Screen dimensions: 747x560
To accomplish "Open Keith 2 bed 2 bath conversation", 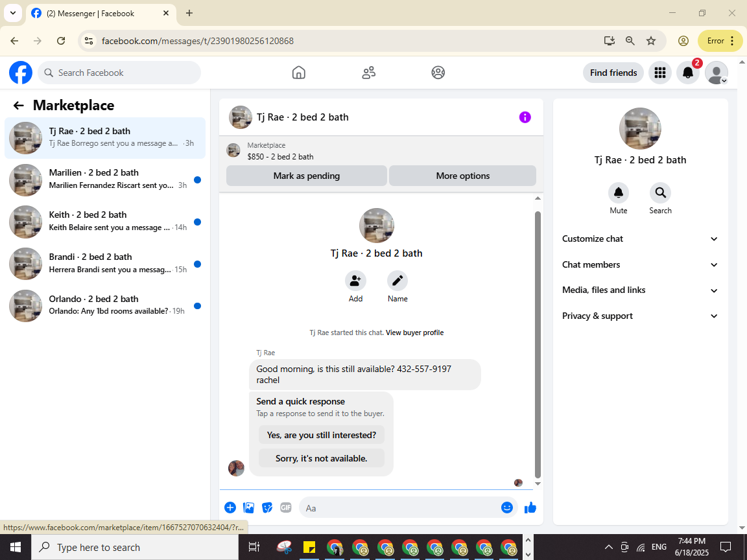I will [x=105, y=222].
